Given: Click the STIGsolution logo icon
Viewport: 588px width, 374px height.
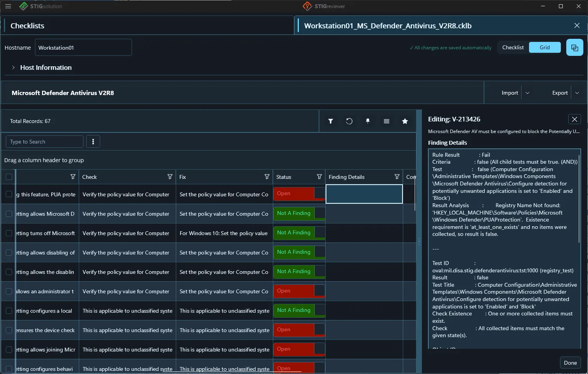Looking at the screenshot, I should coord(24,6).
